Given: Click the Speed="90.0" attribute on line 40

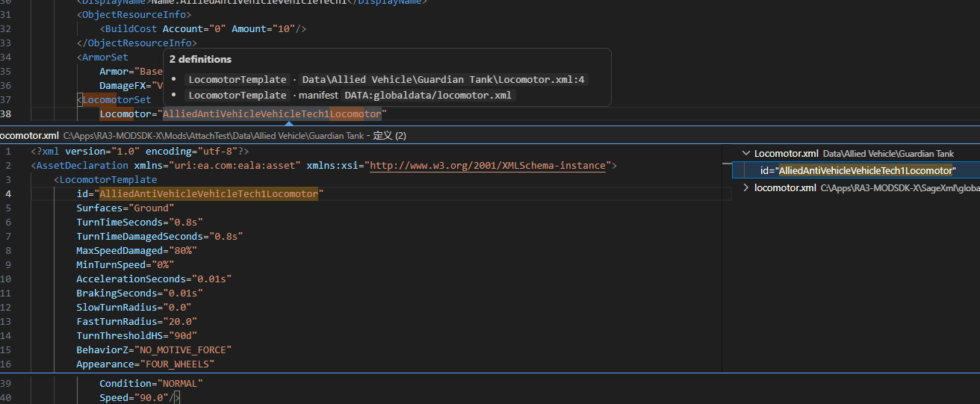Looking at the screenshot, I should pyautogui.click(x=134, y=397).
